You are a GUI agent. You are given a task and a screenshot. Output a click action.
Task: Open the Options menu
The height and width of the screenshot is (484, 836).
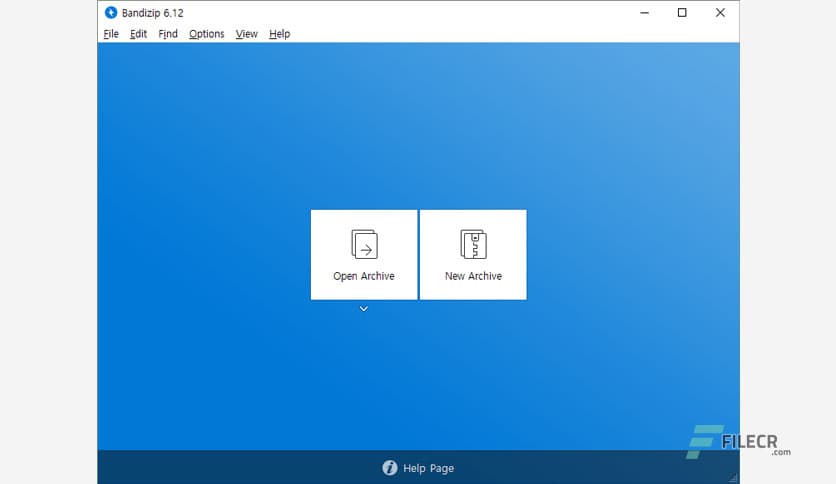coord(206,34)
